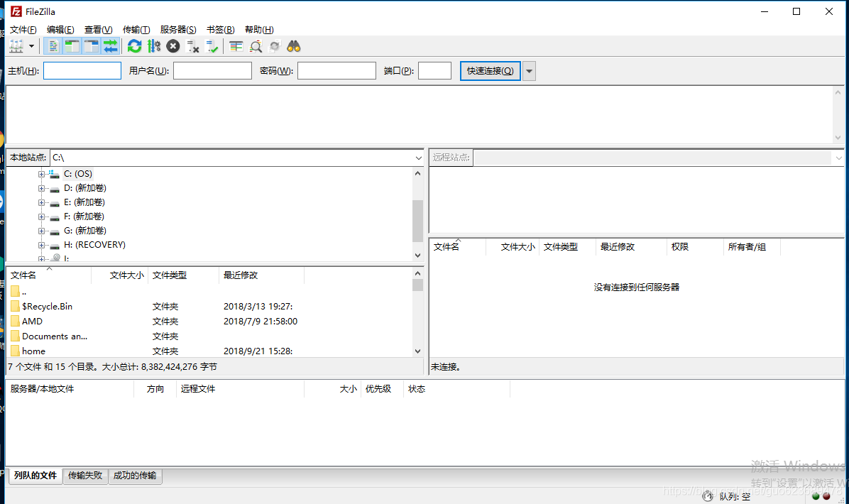
Task: Switch to the 列队的文件 tab
Action: point(35,476)
